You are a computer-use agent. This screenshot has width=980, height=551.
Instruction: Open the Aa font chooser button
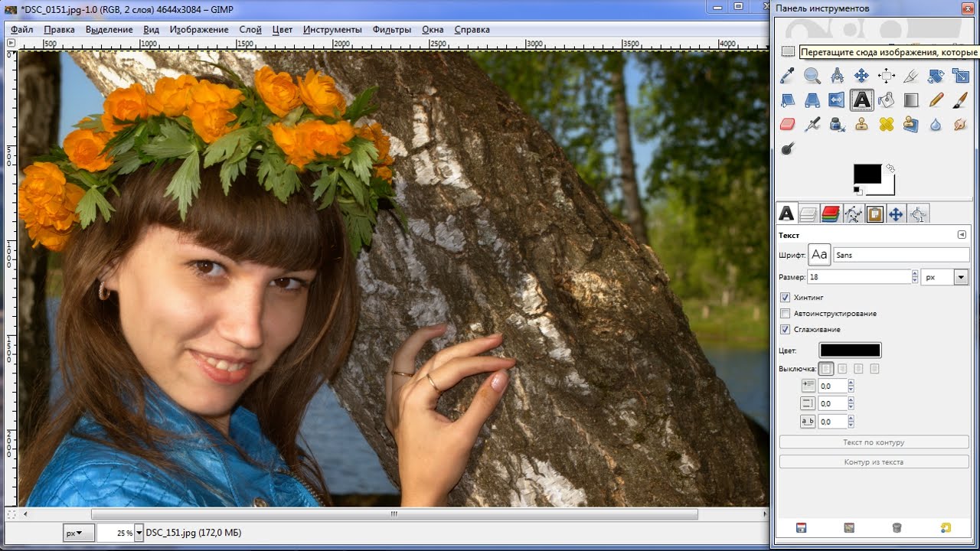(819, 255)
